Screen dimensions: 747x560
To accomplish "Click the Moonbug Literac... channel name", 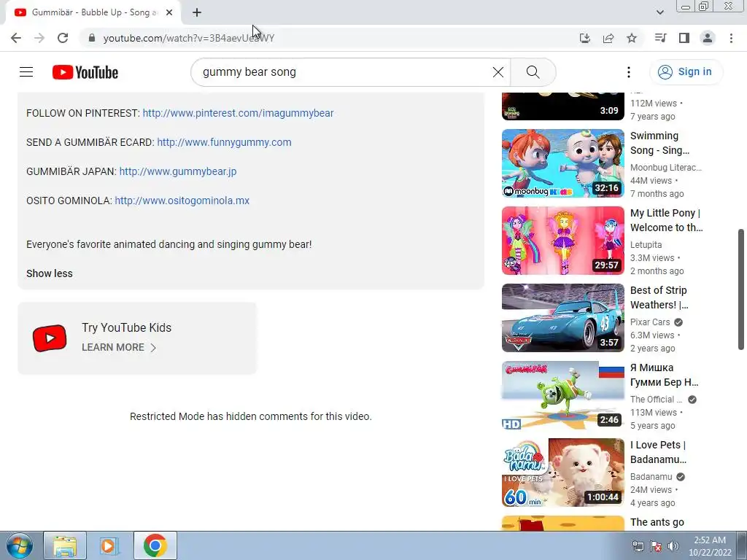I will coord(666,168).
